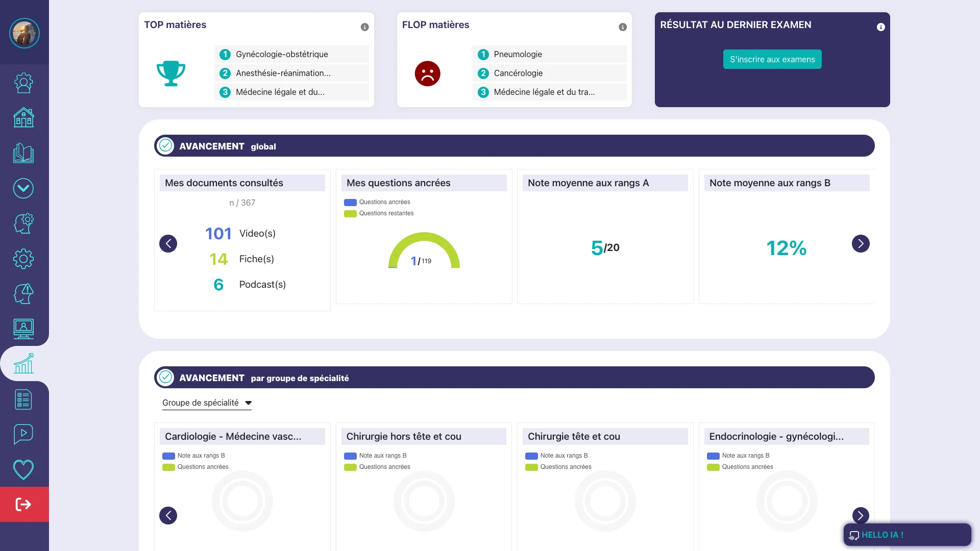The height and width of the screenshot is (551, 980).
Task: Open the profile avatar picture
Action: pos(24,33)
